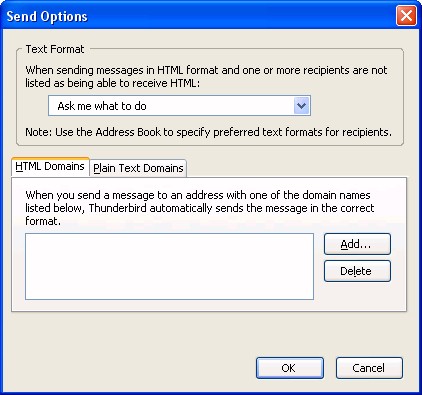Click the 'When sending messages in HTML' description

pos(206,70)
